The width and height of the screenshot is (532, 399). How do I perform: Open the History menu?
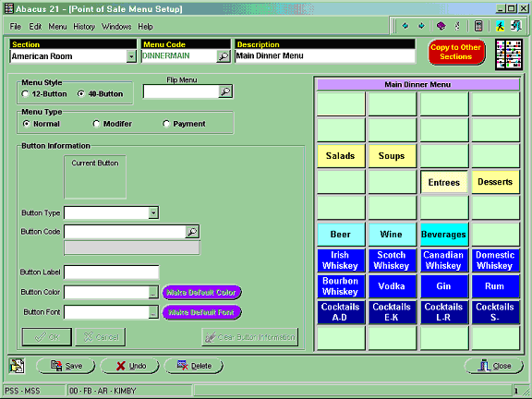coord(84,27)
